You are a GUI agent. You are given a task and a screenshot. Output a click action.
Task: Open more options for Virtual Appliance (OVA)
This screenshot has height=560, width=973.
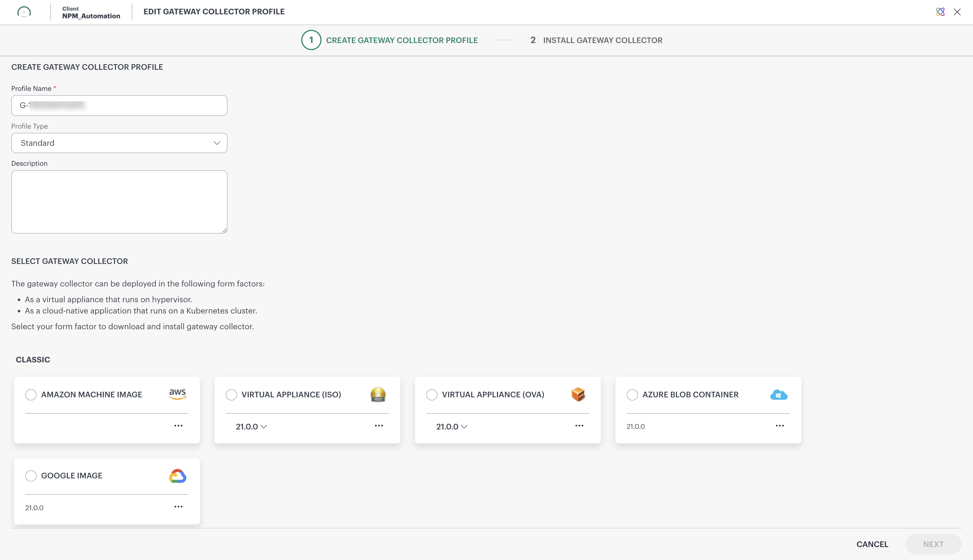tap(579, 425)
